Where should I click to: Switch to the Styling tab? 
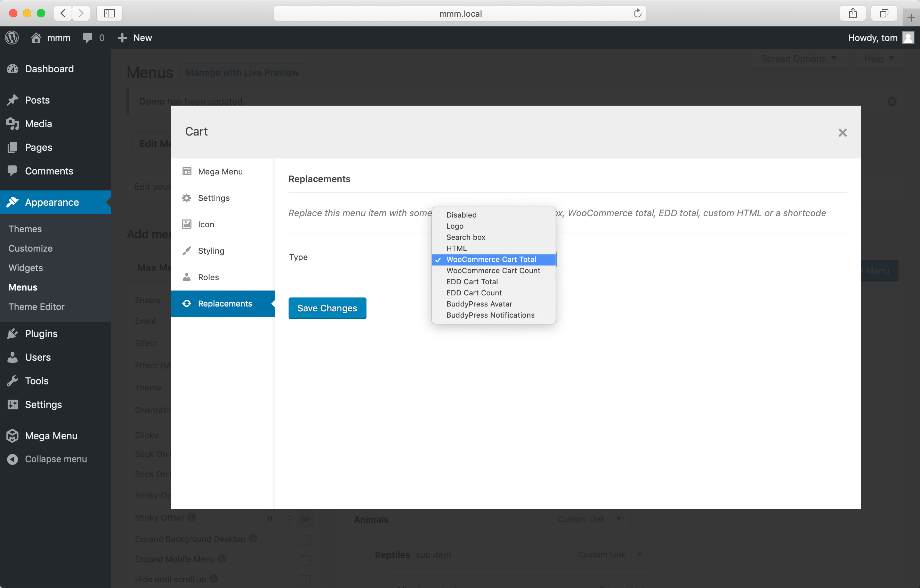click(x=223, y=251)
